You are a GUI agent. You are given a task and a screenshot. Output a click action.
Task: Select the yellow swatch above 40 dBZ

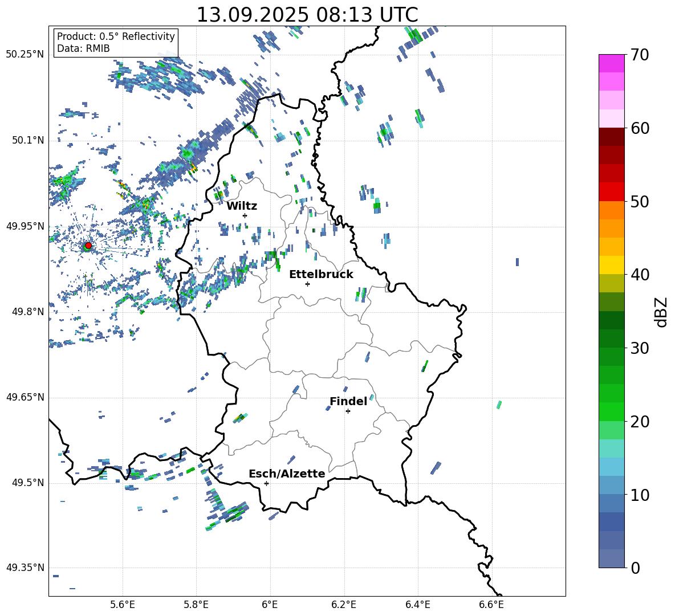tap(612, 265)
